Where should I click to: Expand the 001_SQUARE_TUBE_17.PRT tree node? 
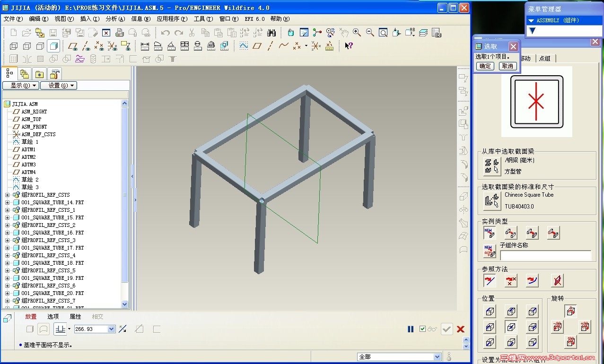pyautogui.click(x=7, y=248)
